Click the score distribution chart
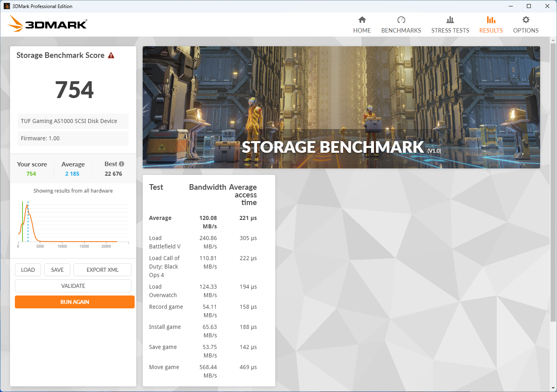The image size is (557, 392). pyautogui.click(x=73, y=224)
